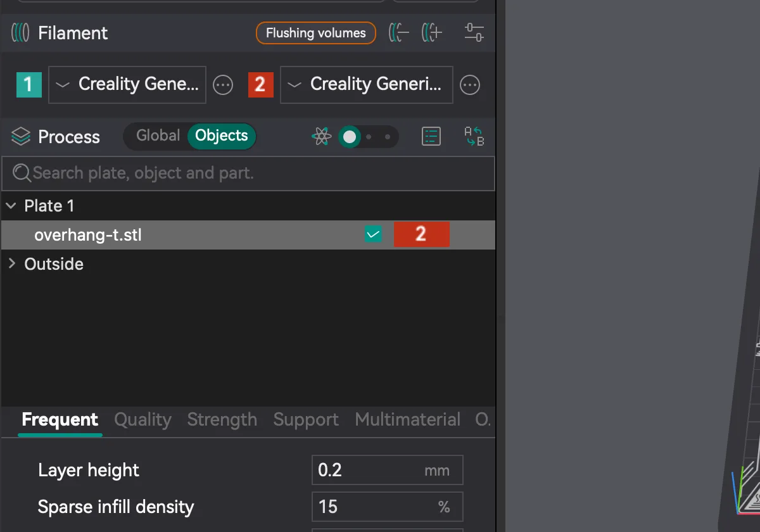Viewport: 760px width, 532px height.
Task: Click the Sparse infill density field
Action: (388, 507)
